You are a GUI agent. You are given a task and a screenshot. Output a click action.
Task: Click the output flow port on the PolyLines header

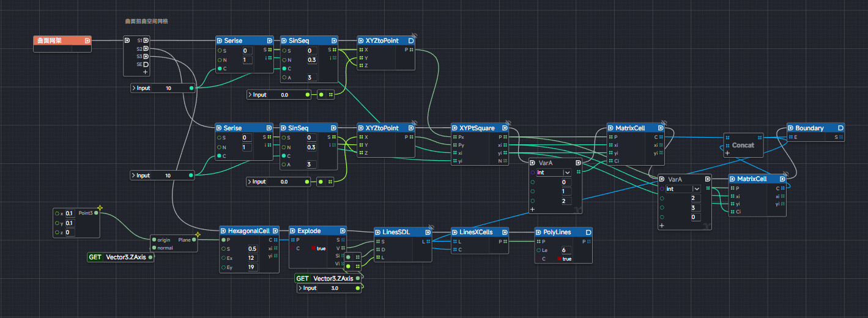[588, 232]
